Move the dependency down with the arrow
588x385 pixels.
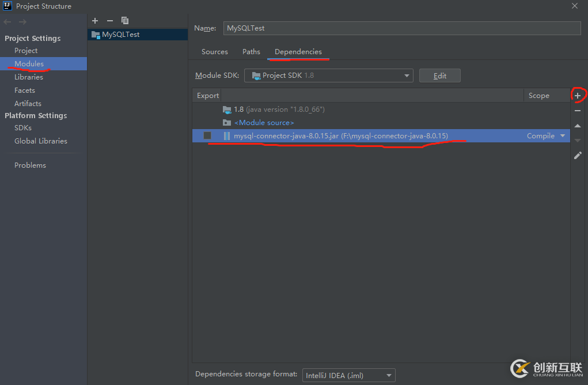pos(578,141)
